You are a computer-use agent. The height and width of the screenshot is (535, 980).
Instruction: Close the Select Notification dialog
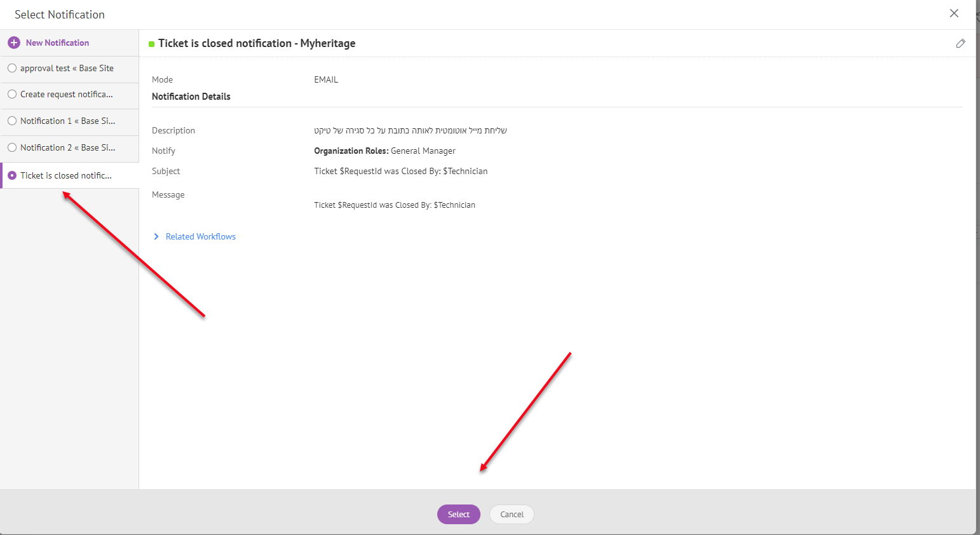953,13
